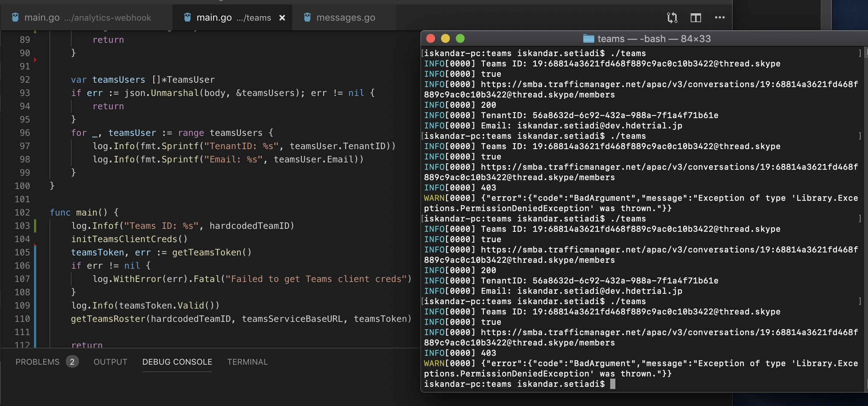Click the Split Editor icon
The image size is (868, 406).
coord(696,17)
